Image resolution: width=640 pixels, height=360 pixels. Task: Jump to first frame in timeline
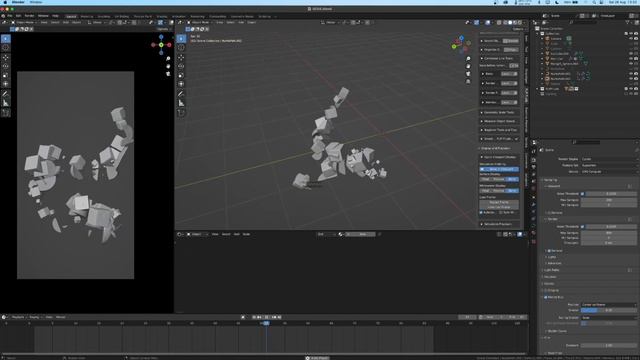(254, 317)
